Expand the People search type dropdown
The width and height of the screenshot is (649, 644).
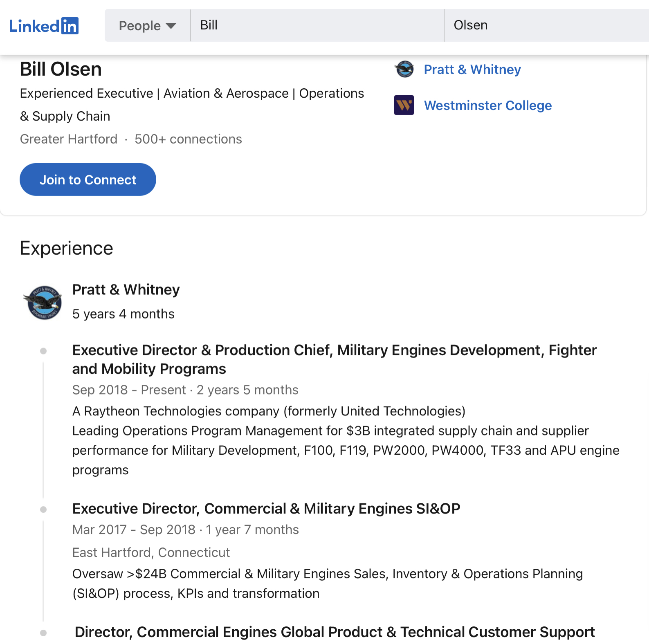(148, 25)
